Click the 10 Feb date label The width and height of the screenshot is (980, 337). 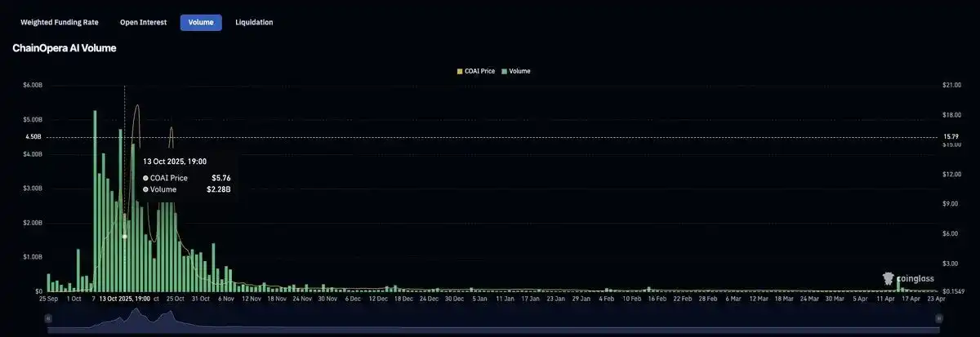632,299
